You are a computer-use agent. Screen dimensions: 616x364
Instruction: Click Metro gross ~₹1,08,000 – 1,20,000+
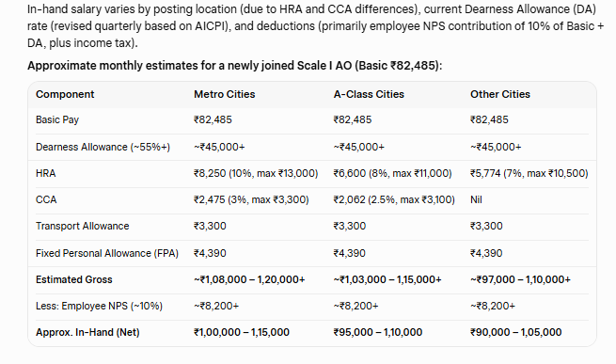[249, 279]
